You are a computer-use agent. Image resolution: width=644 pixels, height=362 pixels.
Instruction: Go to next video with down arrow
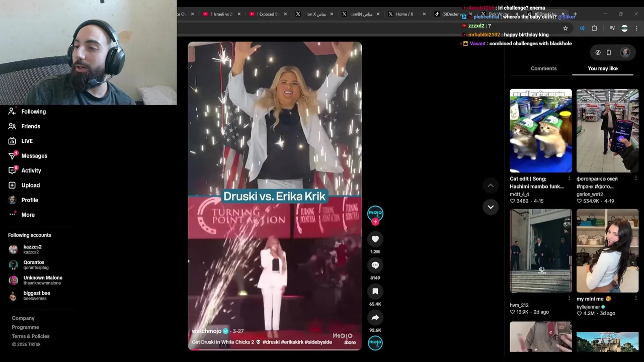pyautogui.click(x=491, y=207)
